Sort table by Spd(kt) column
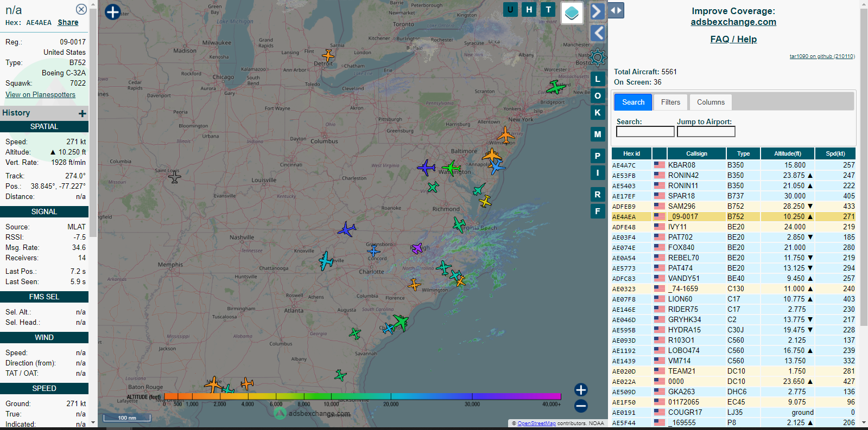The image size is (868, 430). (x=835, y=153)
